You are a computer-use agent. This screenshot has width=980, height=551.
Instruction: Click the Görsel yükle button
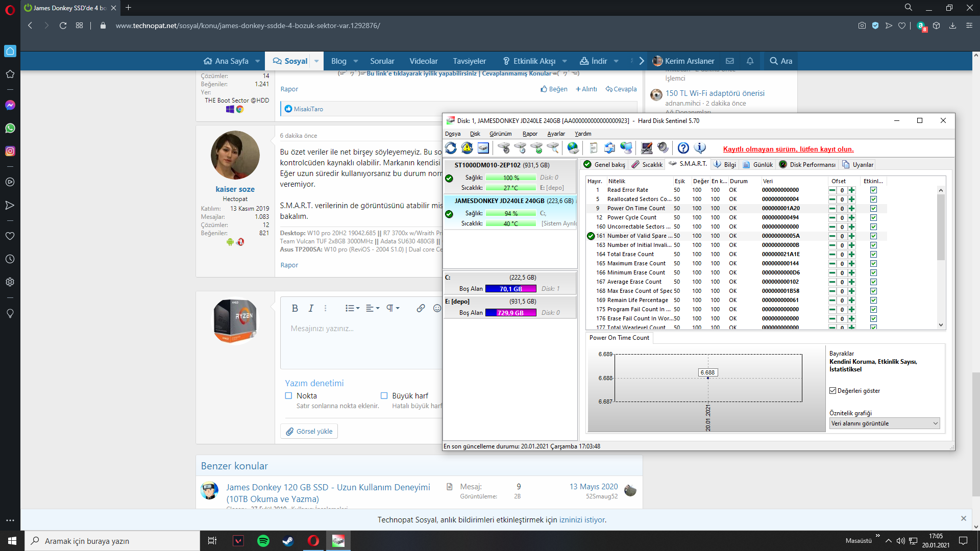pos(309,431)
